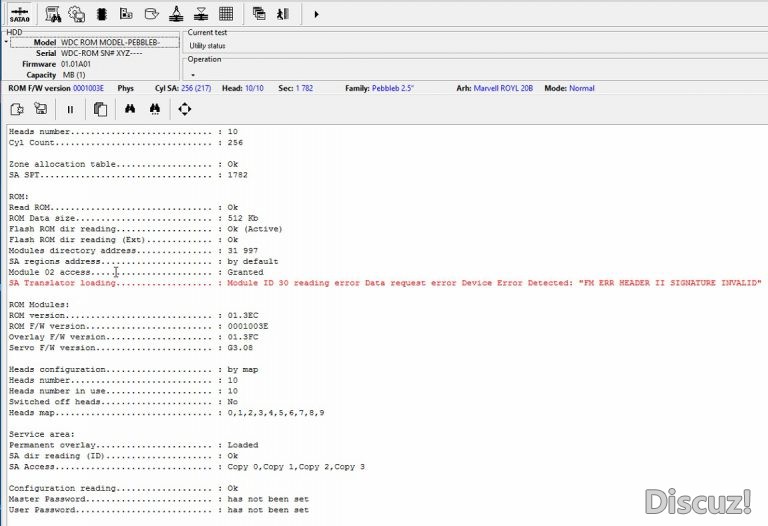This screenshot has height=526, width=768.
Task: Click the Heads configuration by map line
Action: click(133, 369)
